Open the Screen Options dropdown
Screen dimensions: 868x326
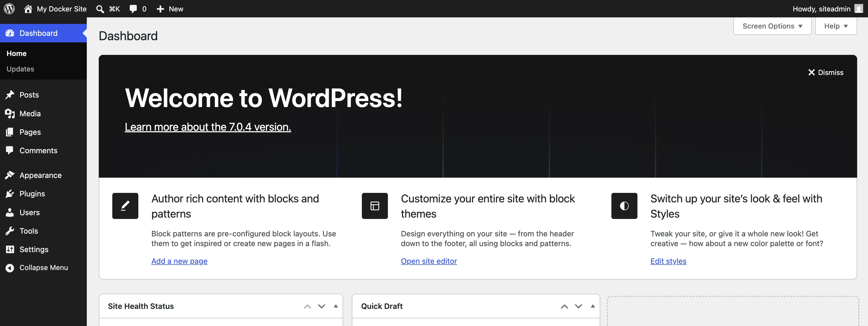(x=772, y=26)
